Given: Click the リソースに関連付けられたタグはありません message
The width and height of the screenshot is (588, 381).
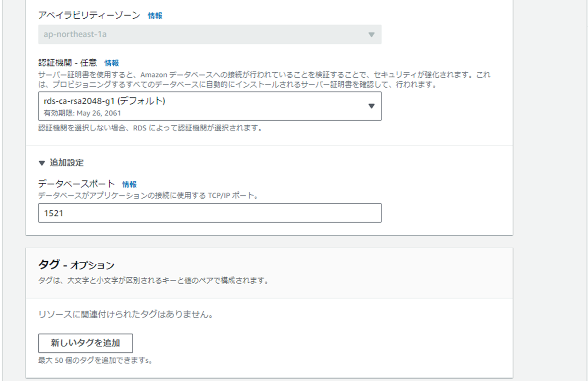Looking at the screenshot, I should point(126,315).
